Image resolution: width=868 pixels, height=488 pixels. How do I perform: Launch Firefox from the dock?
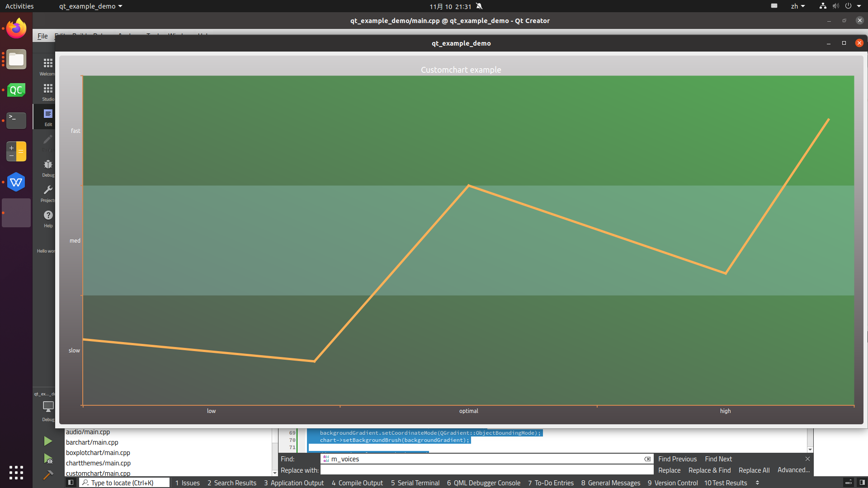(x=16, y=28)
